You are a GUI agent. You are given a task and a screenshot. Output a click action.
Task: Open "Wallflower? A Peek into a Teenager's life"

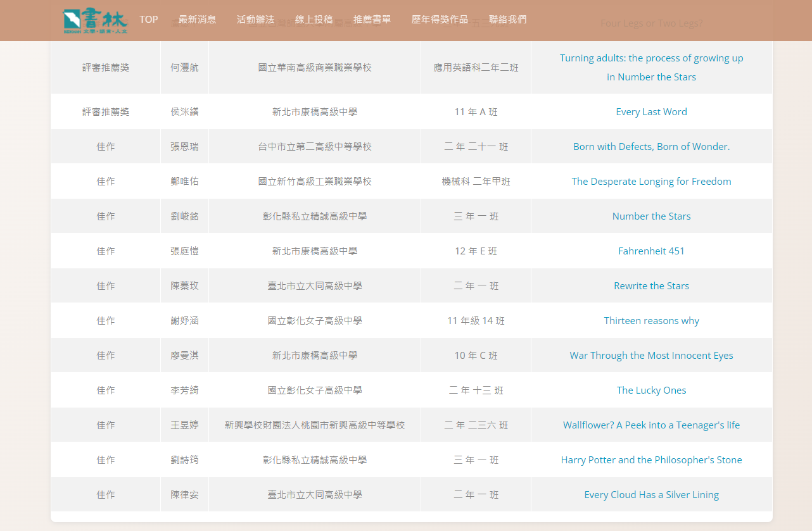pyautogui.click(x=652, y=425)
